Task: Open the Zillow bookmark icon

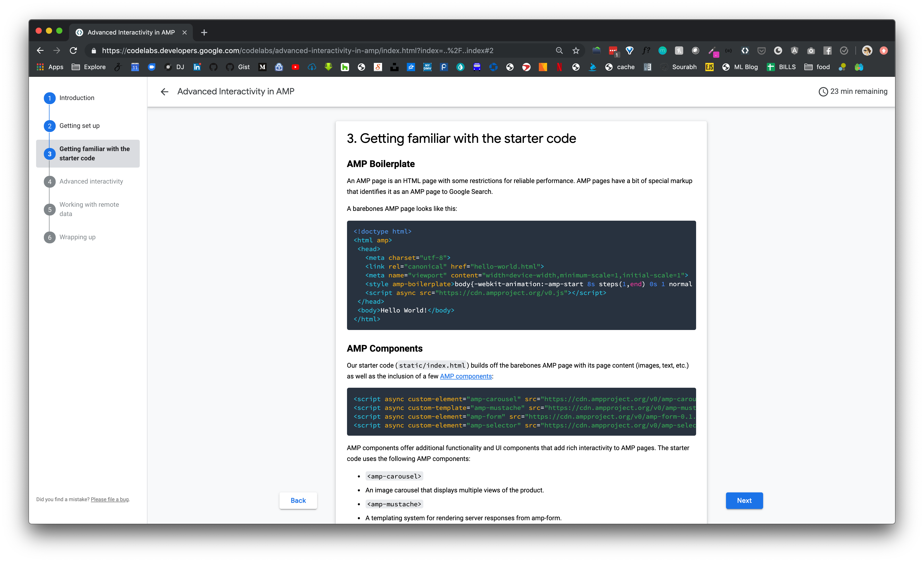Action: [x=411, y=67]
